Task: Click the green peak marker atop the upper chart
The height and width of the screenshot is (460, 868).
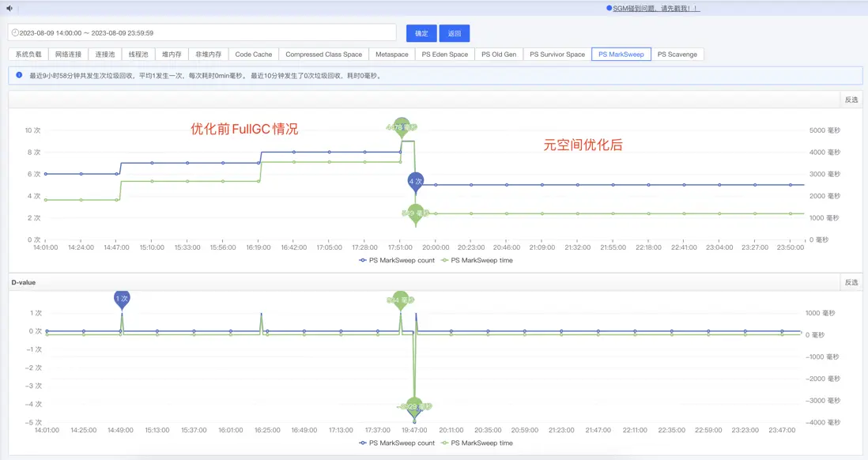Action: coord(402,127)
